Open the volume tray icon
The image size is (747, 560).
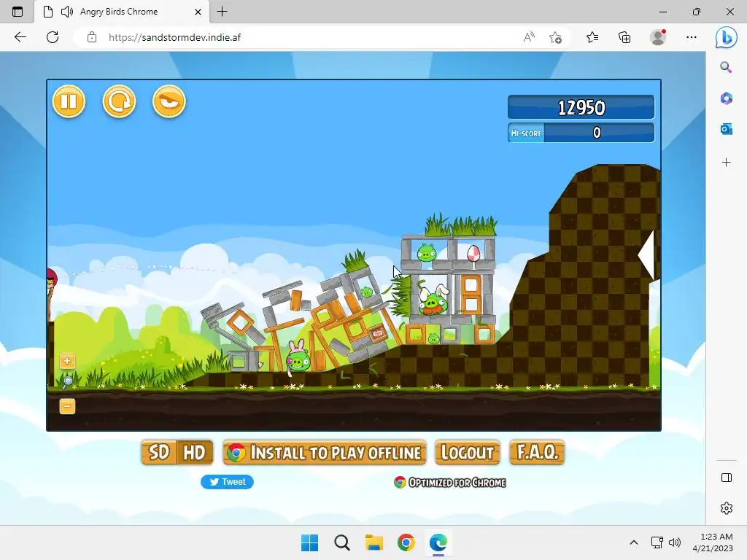click(x=675, y=542)
